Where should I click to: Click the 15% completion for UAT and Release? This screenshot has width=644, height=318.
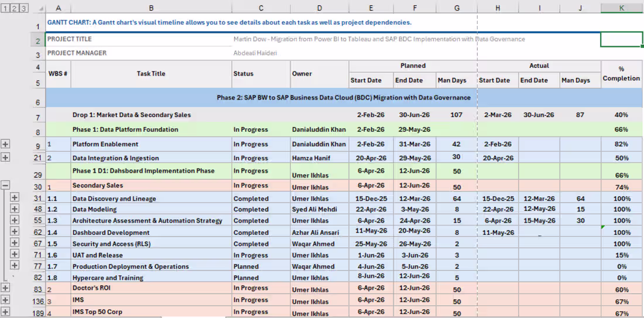(622, 255)
